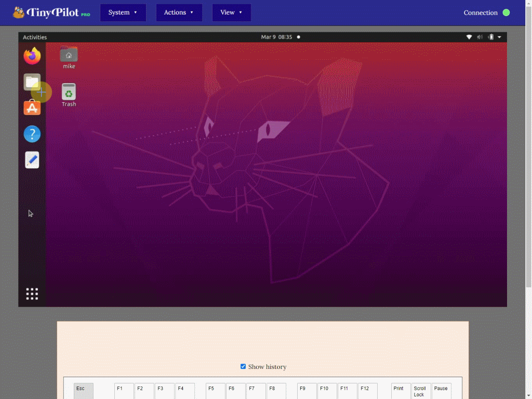Screen dimensions: 532x399
Task: Click the F4 virtual key
Action: pyautogui.click(x=185, y=391)
